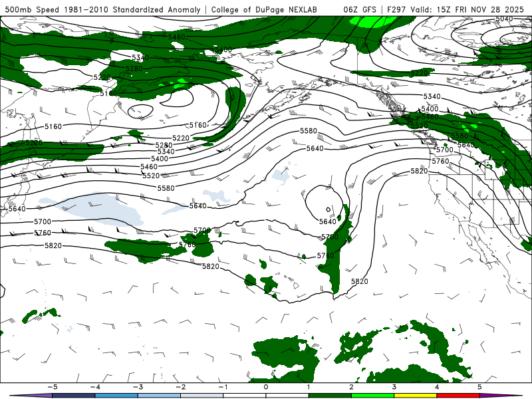Viewport: 532px width, 399px height.
Task: Click the 'F297 Valid: 15Z FRI NOV 28 2025' text
Action: point(456,9)
